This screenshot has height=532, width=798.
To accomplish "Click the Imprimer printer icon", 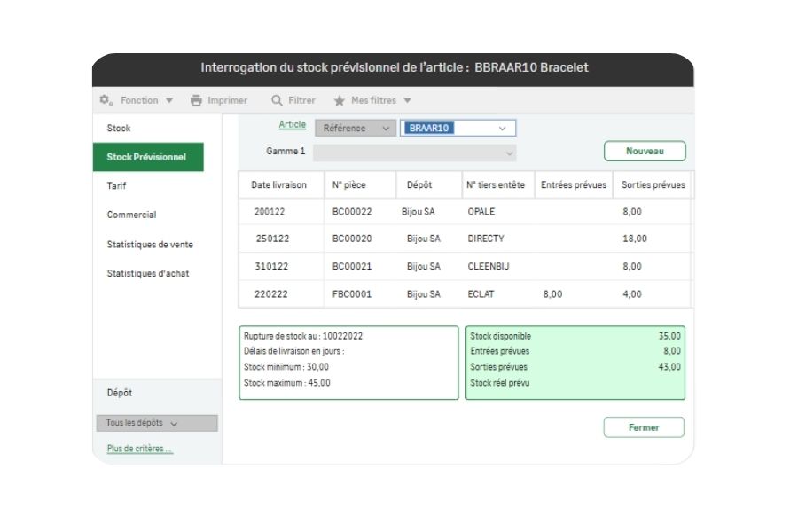I will 197,100.
